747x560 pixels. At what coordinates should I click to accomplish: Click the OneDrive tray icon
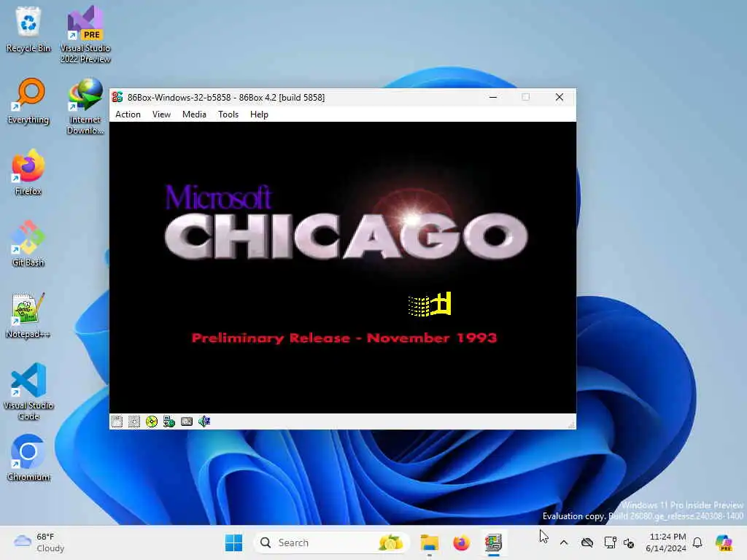pyautogui.click(x=587, y=542)
